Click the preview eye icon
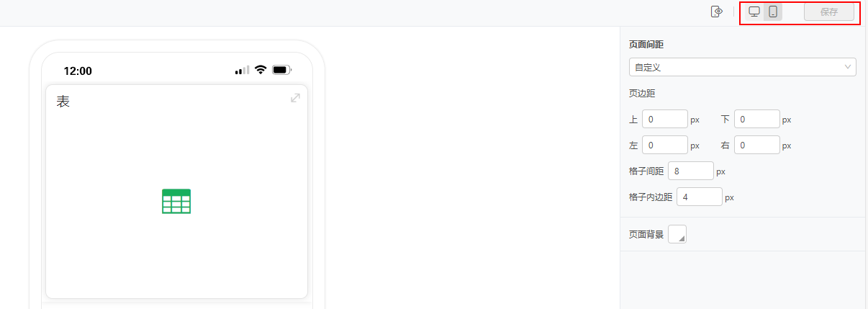 click(716, 12)
